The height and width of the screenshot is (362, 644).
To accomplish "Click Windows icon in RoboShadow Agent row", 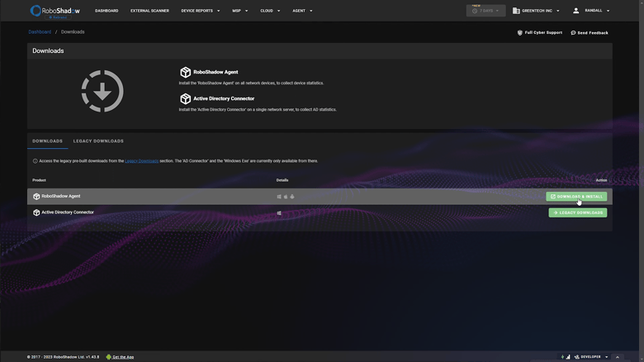I will coord(279,197).
